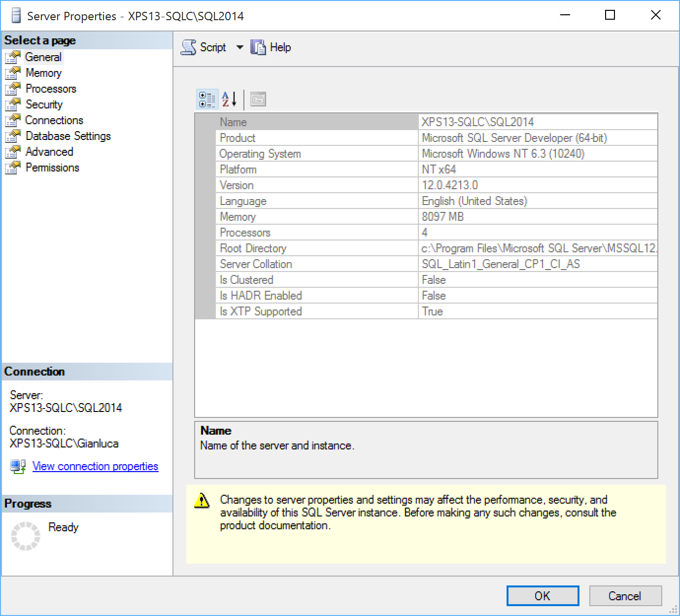This screenshot has height=616, width=680.
Task: Click the Script toolbar icon
Action: 189,47
